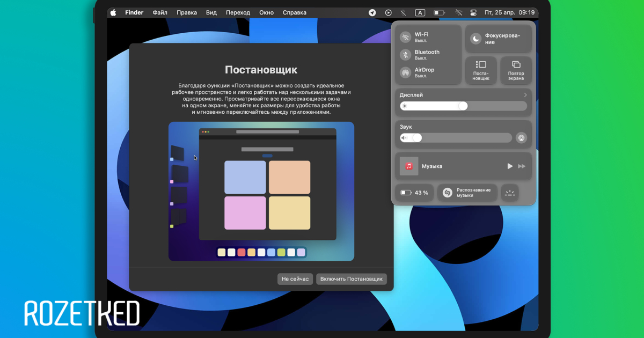The image size is (644, 338).
Task: Click 'Не сейчас' button
Action: click(x=295, y=279)
